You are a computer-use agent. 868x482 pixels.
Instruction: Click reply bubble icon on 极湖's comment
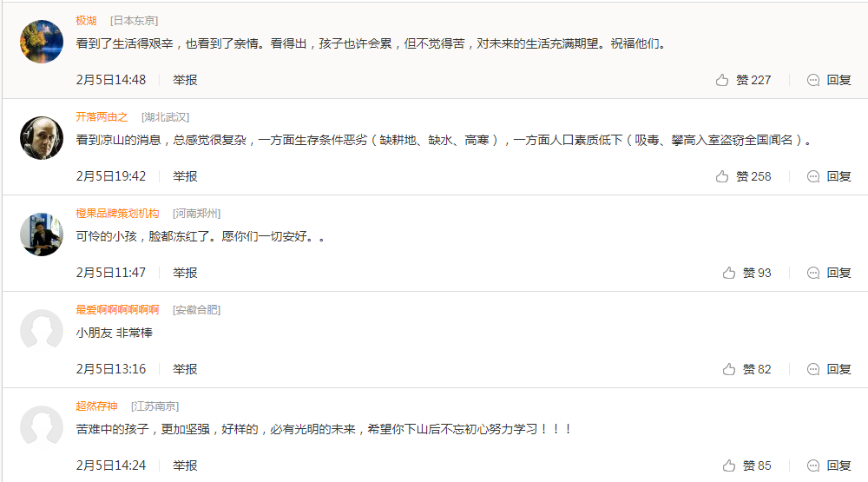(813, 80)
